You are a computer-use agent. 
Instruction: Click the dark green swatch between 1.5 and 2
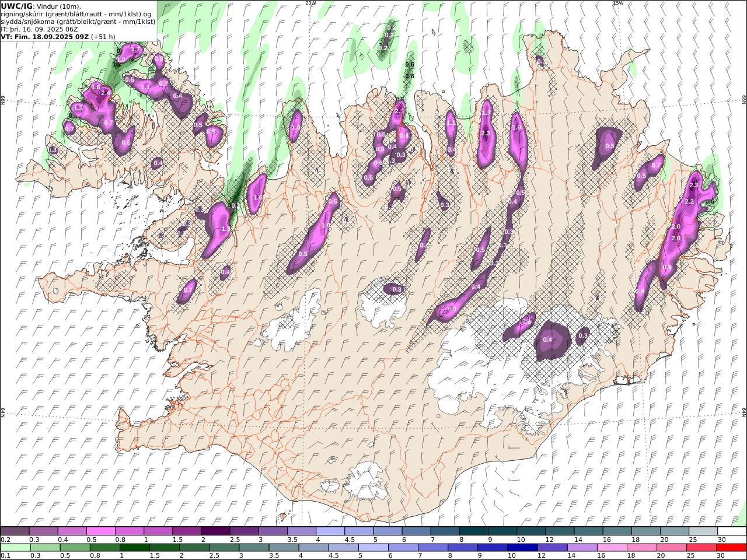(164, 547)
